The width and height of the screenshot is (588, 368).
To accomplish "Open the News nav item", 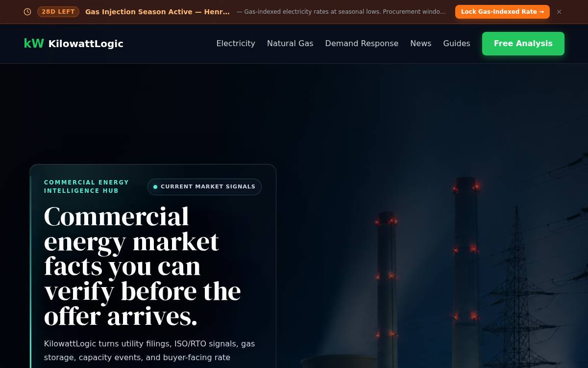I will (x=421, y=44).
